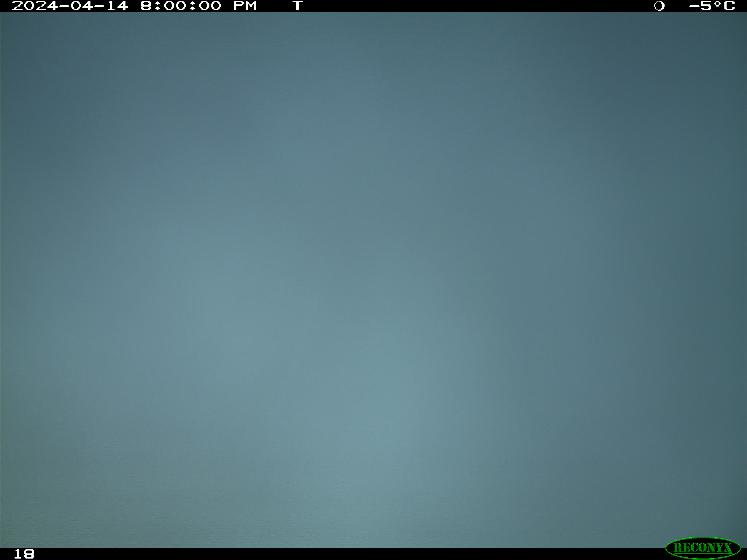
Task: Click the date 2024-04-14 in the header
Action: (x=70, y=6)
